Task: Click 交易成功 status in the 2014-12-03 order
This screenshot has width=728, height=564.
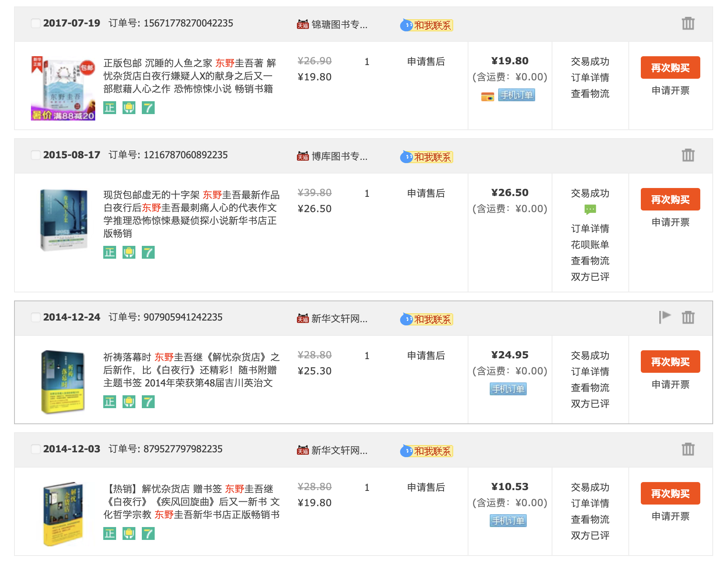Action: point(590,487)
